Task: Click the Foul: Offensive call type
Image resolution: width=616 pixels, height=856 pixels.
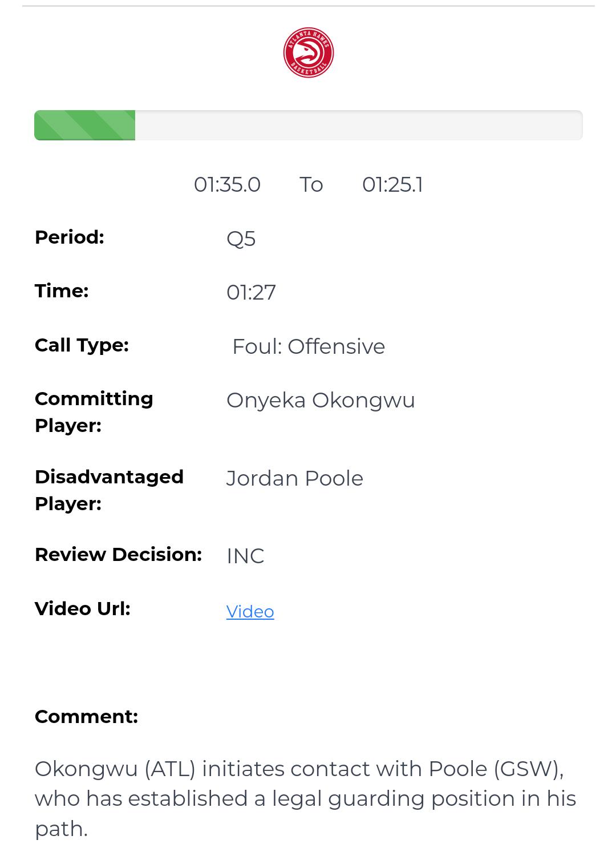Action: coord(309,346)
